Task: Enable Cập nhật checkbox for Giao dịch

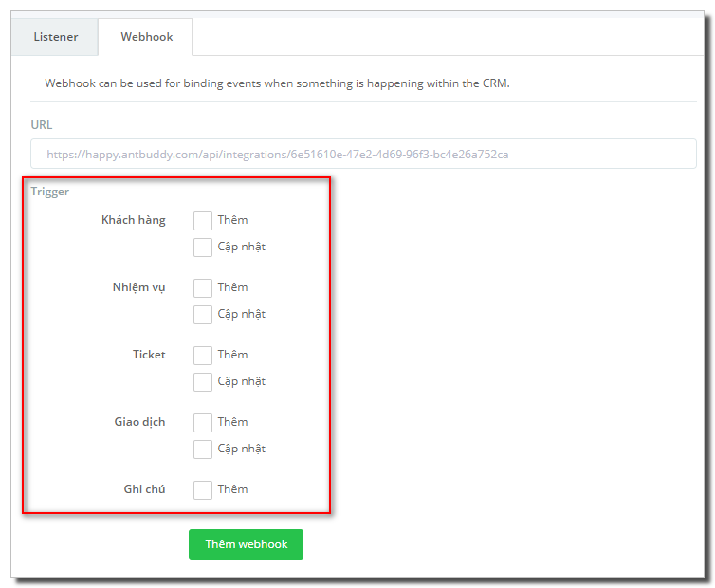Action: click(203, 450)
